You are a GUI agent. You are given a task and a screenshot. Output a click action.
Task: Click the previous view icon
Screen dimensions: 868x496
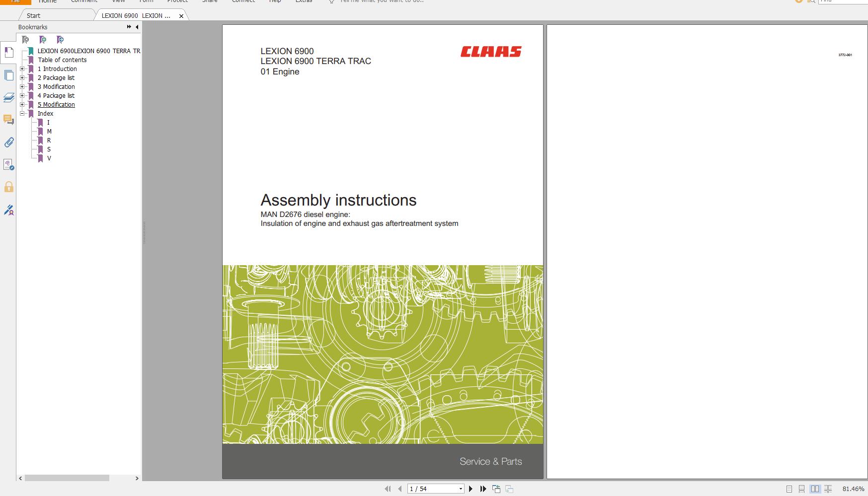point(496,489)
